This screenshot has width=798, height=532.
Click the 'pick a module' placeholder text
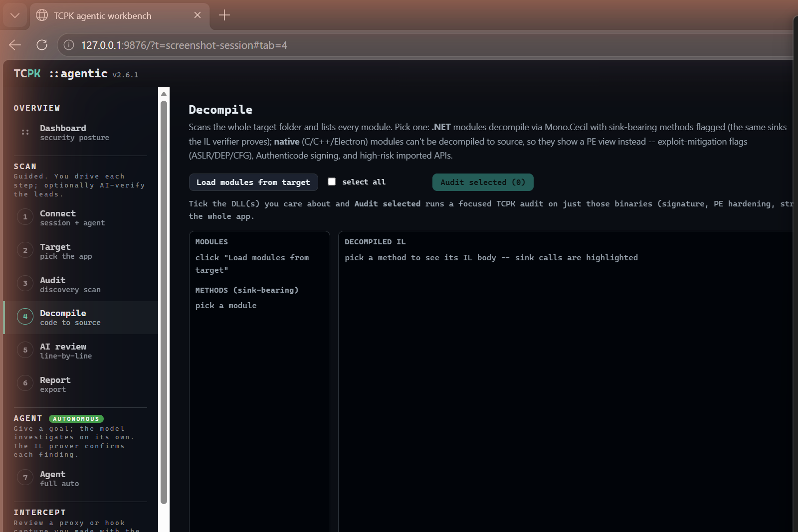pos(226,306)
